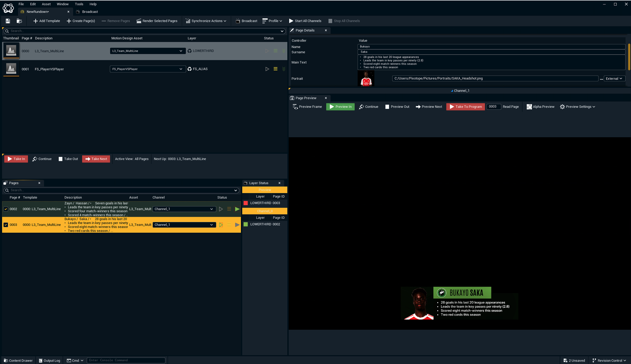Click the Take To Program button
This screenshot has width=631, height=364.
pos(465,107)
